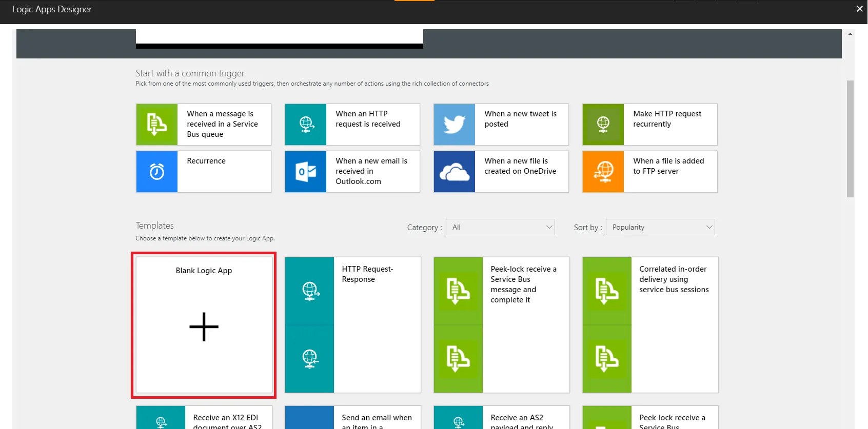Click the upper icon in HTTP Request-Response template
Viewport: 868px width, 429px height.
310,291
